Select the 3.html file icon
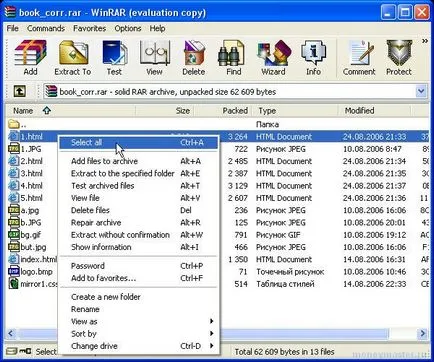The height and width of the screenshot is (362, 434). point(13,173)
